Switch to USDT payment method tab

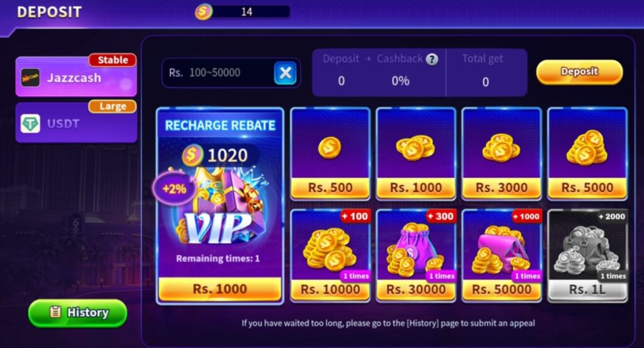coord(76,123)
